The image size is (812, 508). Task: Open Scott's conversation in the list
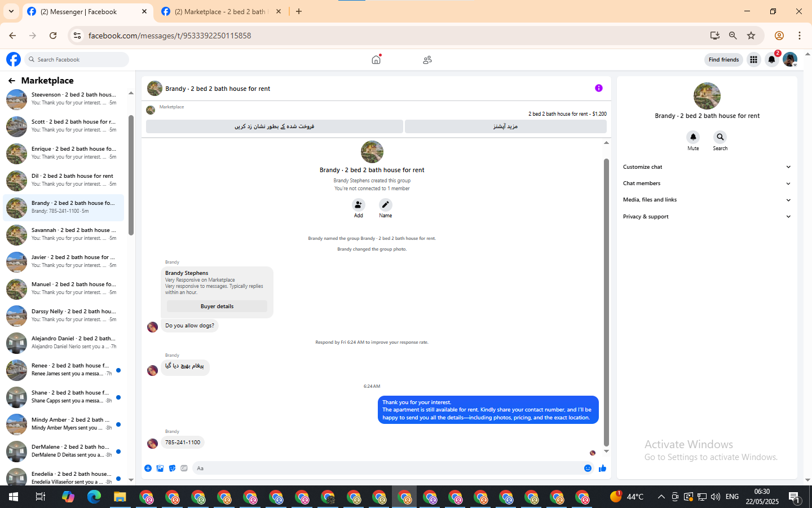point(64,126)
